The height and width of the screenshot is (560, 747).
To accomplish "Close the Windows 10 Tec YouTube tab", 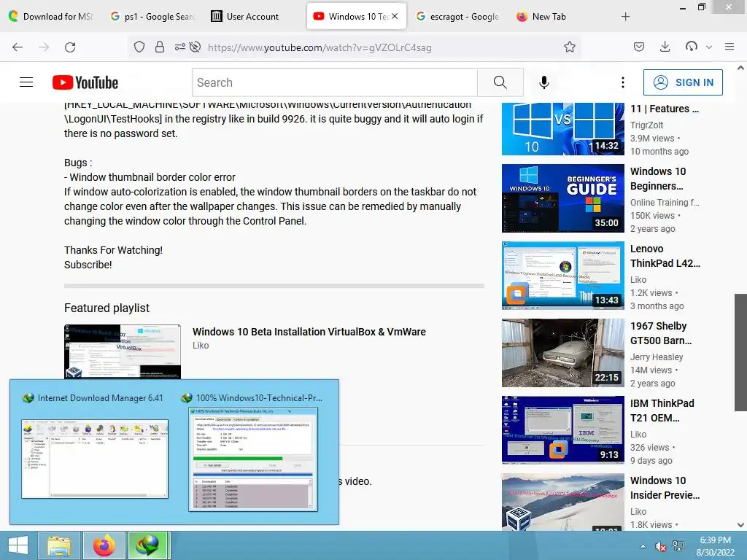I will pyautogui.click(x=395, y=16).
